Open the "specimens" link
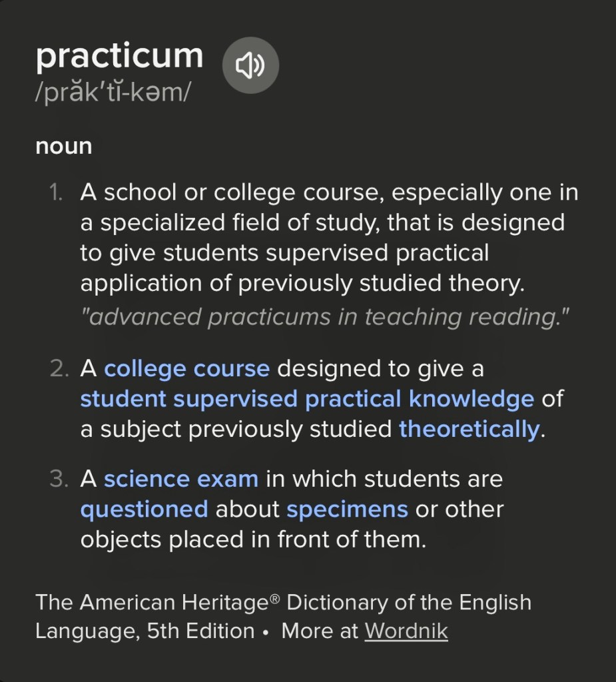The height and width of the screenshot is (682, 616). point(347,510)
